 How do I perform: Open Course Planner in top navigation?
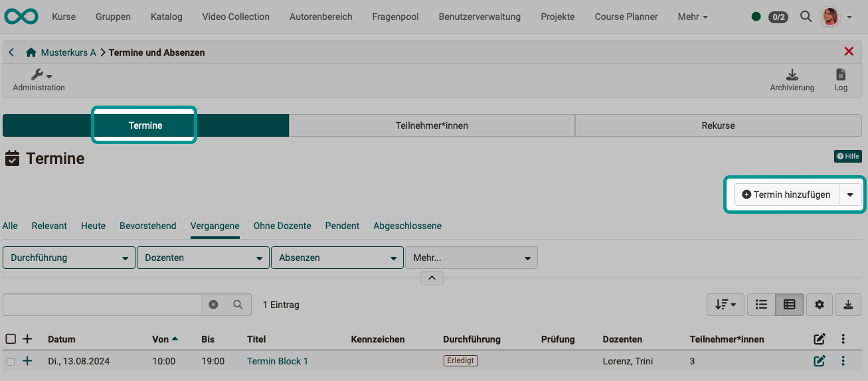[x=626, y=17]
